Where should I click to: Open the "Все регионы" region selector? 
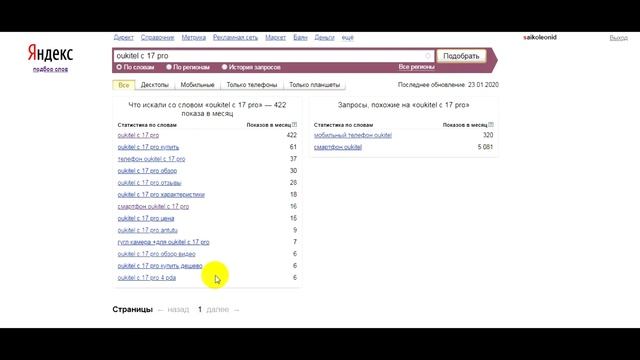pyautogui.click(x=416, y=67)
